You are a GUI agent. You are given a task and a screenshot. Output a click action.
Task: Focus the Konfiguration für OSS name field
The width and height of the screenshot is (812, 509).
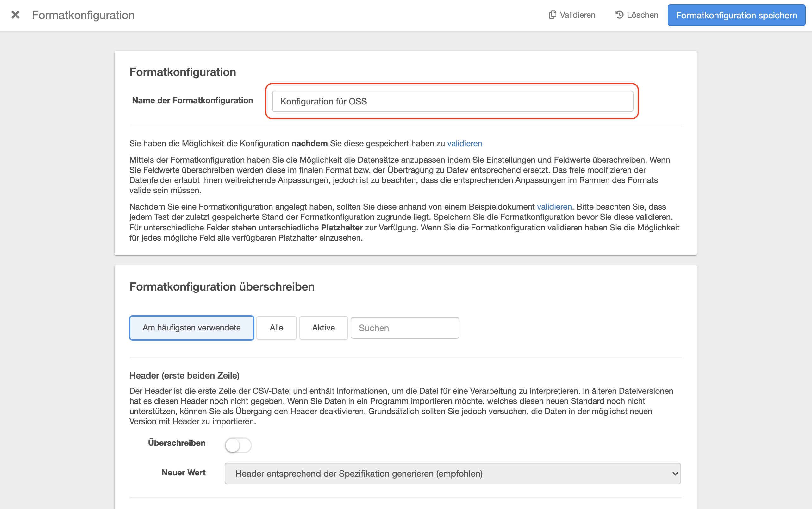click(452, 101)
